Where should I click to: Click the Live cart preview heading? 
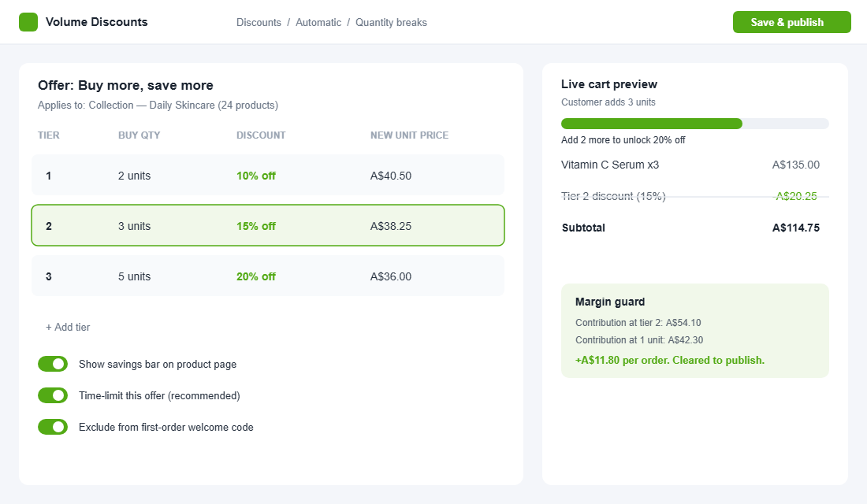tap(609, 84)
